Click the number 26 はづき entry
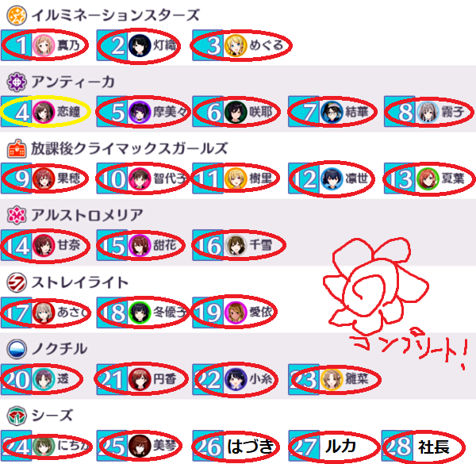The width and height of the screenshot is (476, 464). coord(236,446)
